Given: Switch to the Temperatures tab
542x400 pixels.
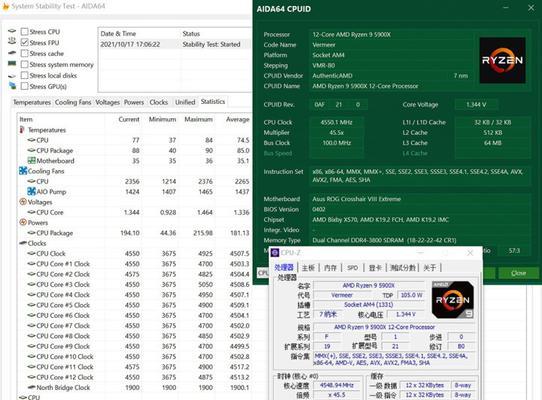Looking at the screenshot, I should tap(32, 102).
